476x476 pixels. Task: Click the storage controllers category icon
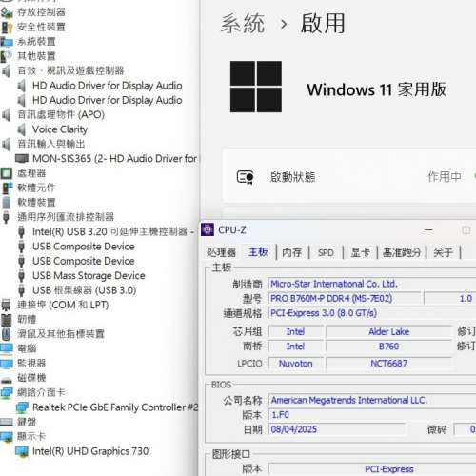point(7,12)
